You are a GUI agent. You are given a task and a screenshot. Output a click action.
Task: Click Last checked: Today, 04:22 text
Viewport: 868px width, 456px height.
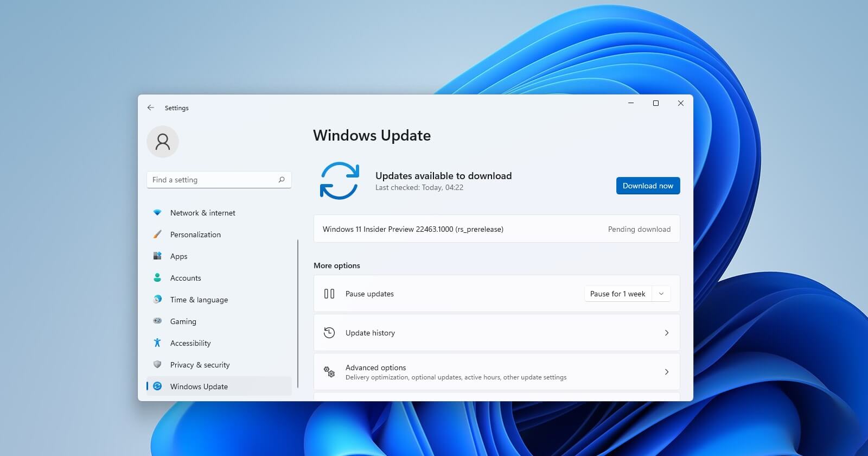coord(419,188)
